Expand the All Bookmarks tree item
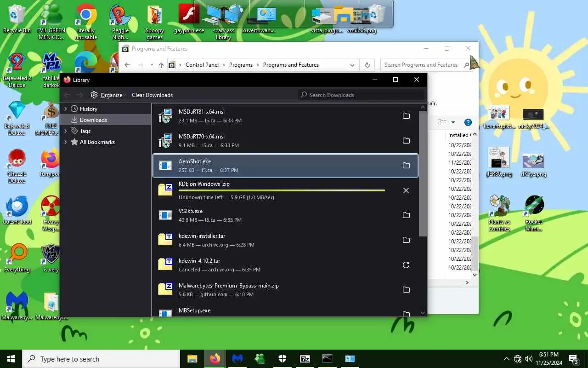588x368 pixels. point(66,142)
